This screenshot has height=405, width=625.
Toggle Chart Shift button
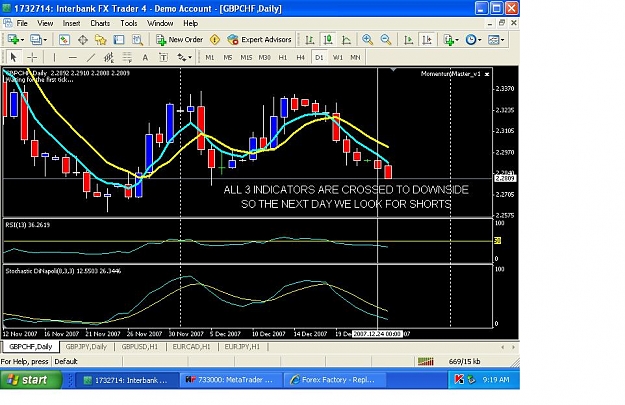point(427,39)
